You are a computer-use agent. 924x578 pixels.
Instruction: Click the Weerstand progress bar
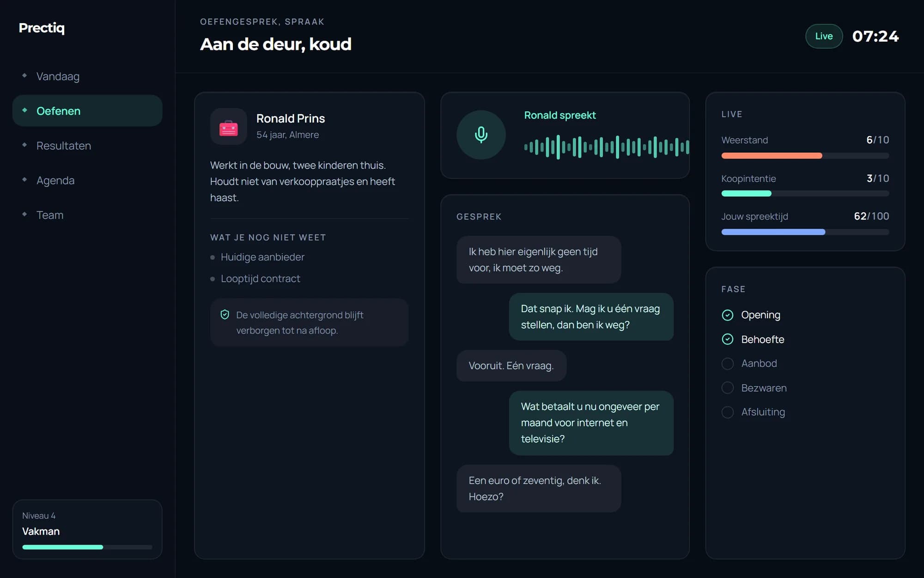805,156
